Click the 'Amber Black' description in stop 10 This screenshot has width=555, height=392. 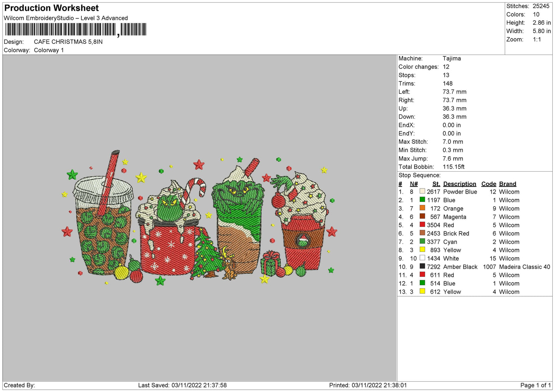point(461,267)
